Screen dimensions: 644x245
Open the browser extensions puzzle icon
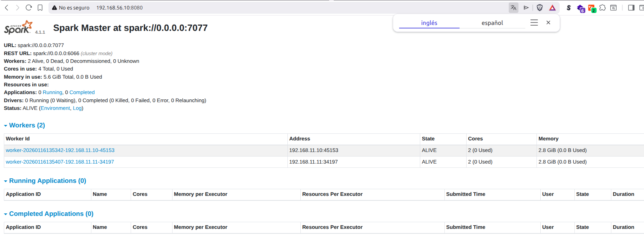[x=603, y=8]
